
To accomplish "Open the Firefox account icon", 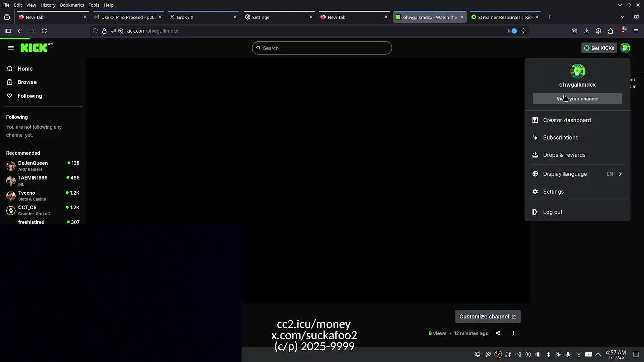I will tap(598, 31).
